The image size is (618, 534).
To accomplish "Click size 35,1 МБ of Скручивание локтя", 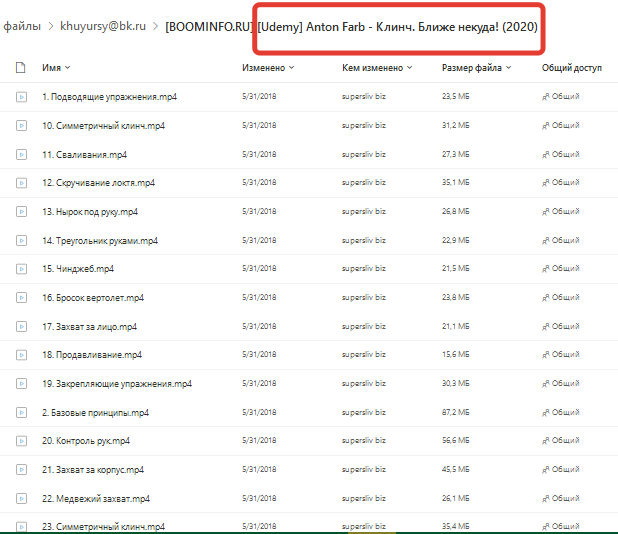I will 456,182.
